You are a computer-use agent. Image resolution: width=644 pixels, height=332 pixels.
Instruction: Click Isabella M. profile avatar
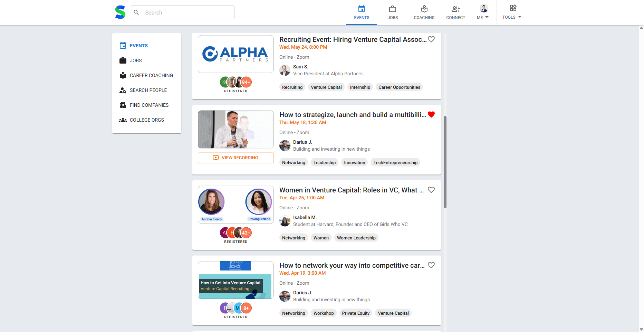[285, 221]
